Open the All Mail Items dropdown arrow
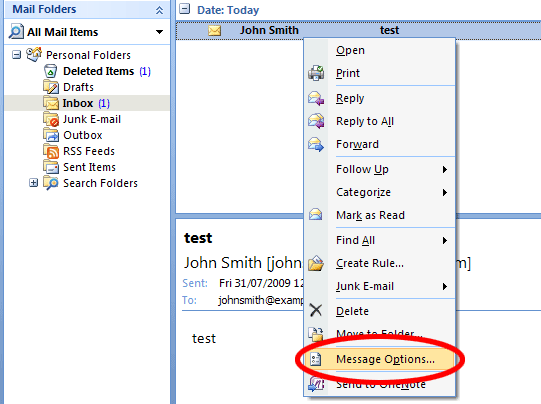 [x=159, y=32]
